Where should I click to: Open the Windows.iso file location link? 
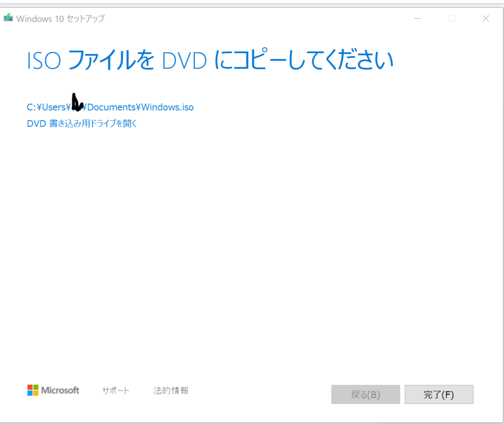point(110,107)
